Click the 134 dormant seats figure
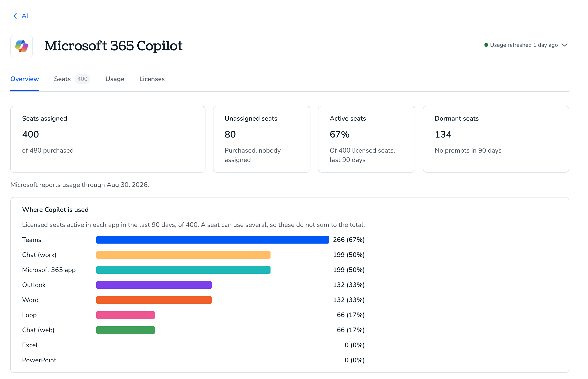Viewport: 588px width, 379px height. (443, 134)
